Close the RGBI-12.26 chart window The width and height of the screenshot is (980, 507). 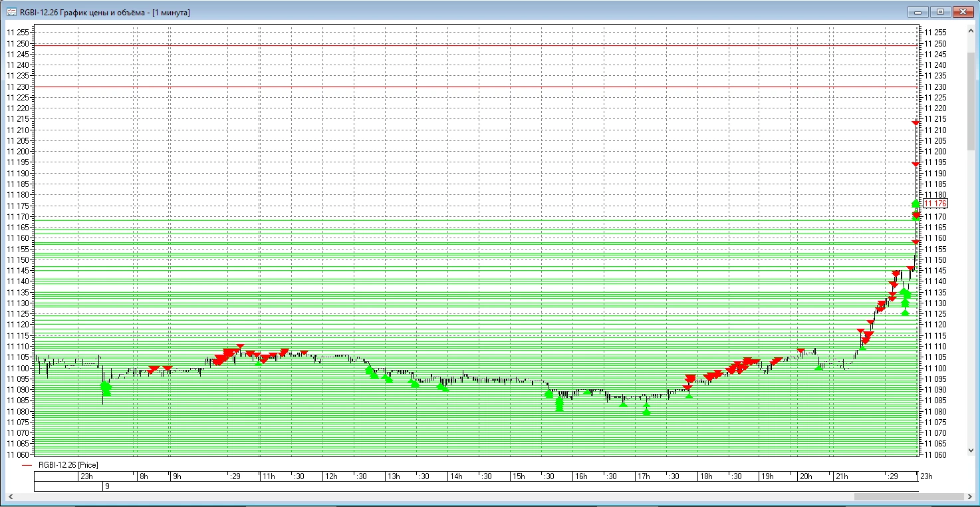pos(962,12)
